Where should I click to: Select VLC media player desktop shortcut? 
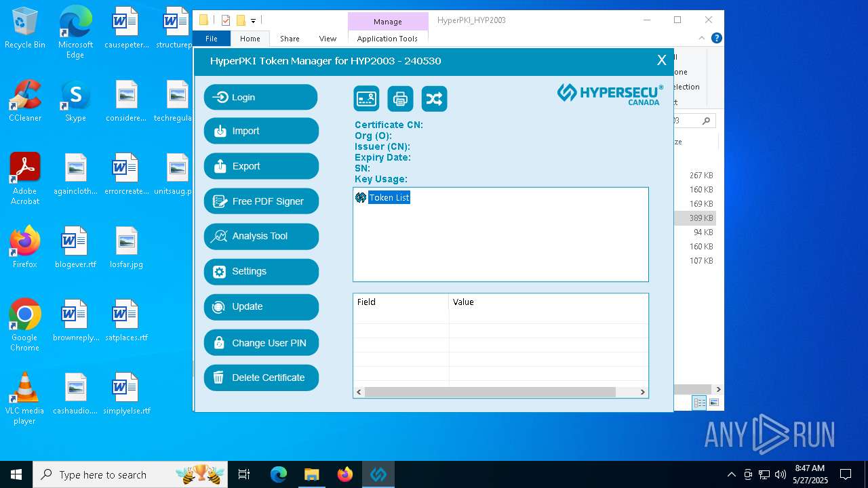[x=25, y=399]
